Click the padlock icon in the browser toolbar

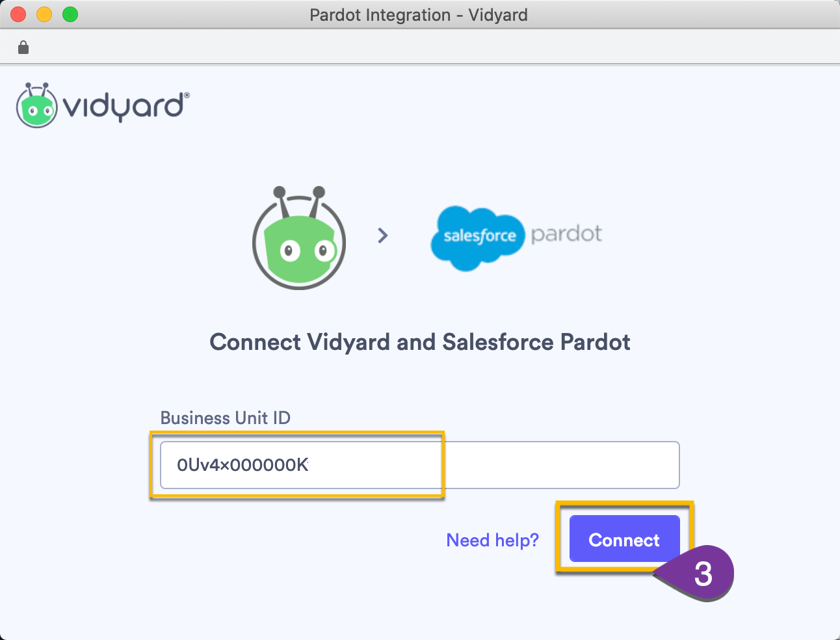pyautogui.click(x=23, y=47)
